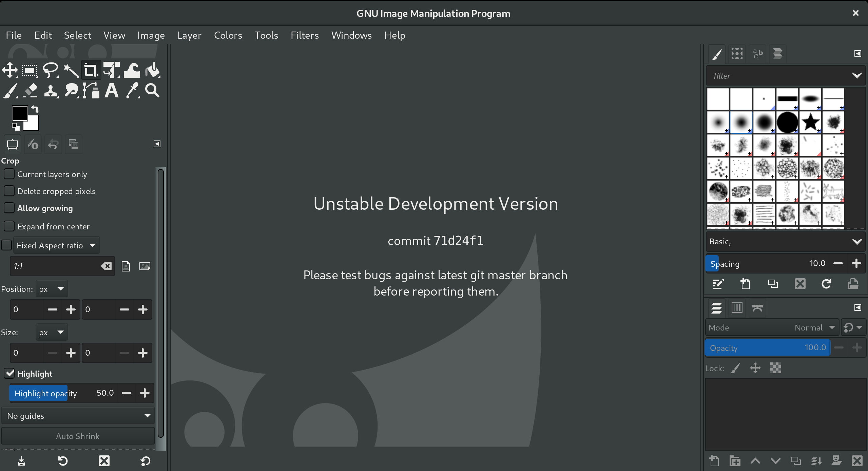
Task: Choose the Free Select lasso tool
Action: pos(50,70)
